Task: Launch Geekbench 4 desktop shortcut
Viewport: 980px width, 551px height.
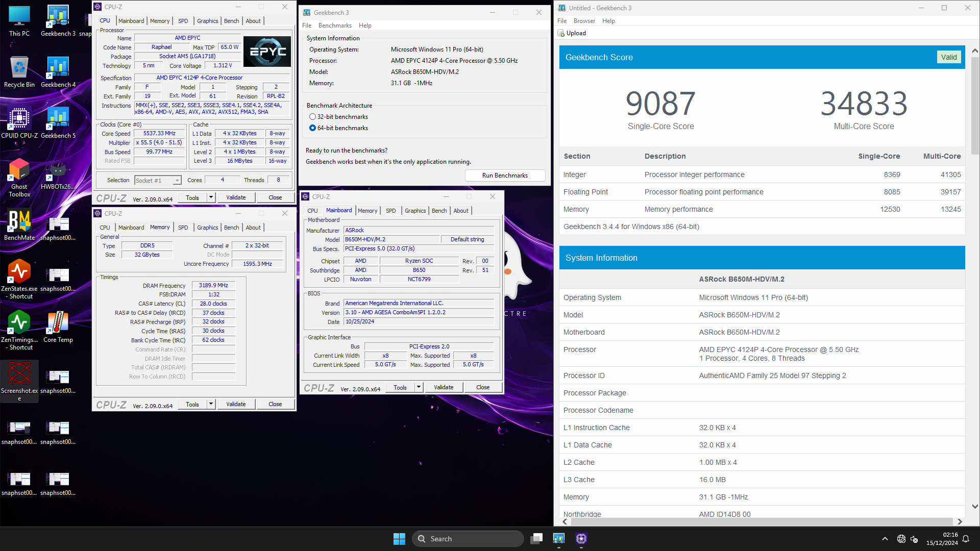Action: click(x=58, y=72)
